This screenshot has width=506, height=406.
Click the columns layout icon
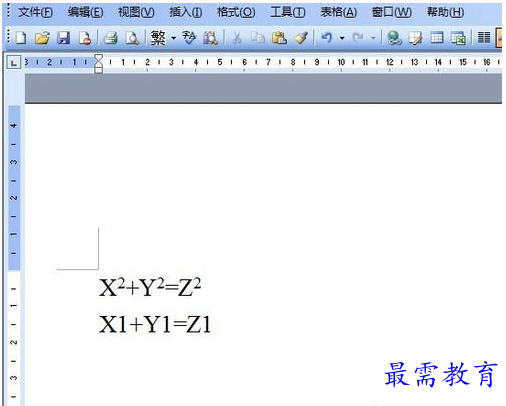click(484, 38)
